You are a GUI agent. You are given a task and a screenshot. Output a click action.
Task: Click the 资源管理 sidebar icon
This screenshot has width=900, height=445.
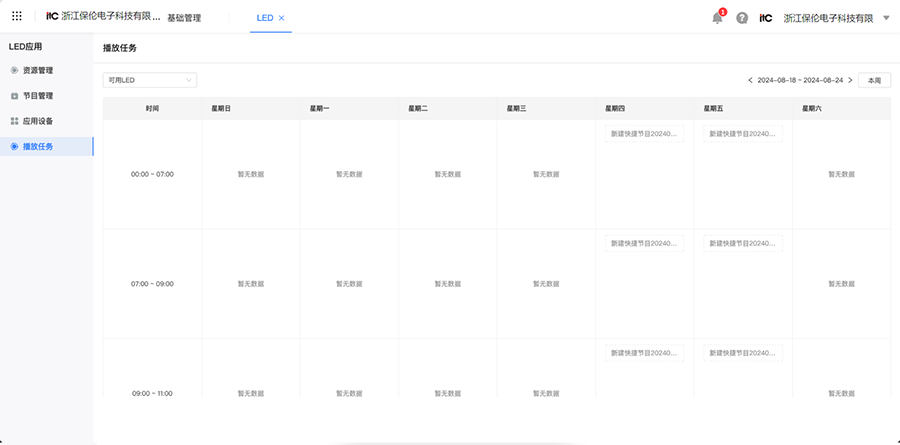pyautogui.click(x=14, y=70)
